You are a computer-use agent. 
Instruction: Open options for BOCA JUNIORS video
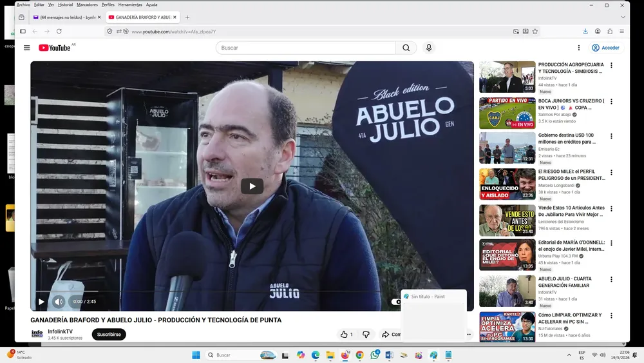click(x=611, y=101)
